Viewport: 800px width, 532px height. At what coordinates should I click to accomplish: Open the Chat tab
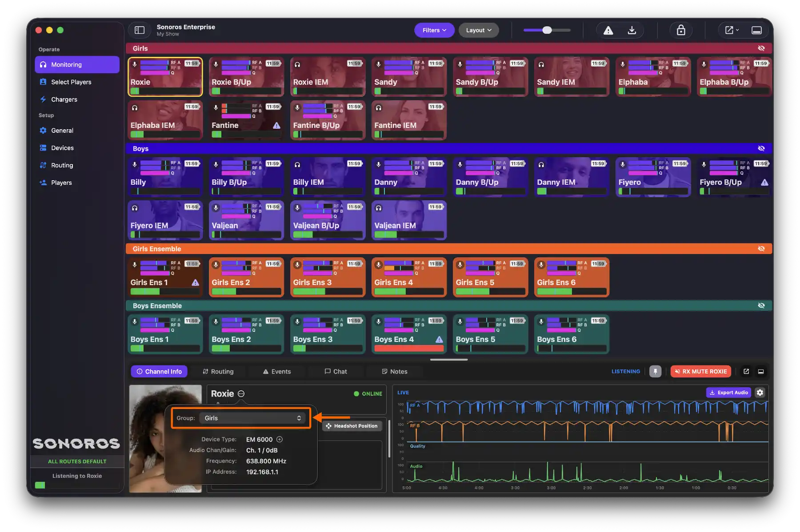click(336, 371)
